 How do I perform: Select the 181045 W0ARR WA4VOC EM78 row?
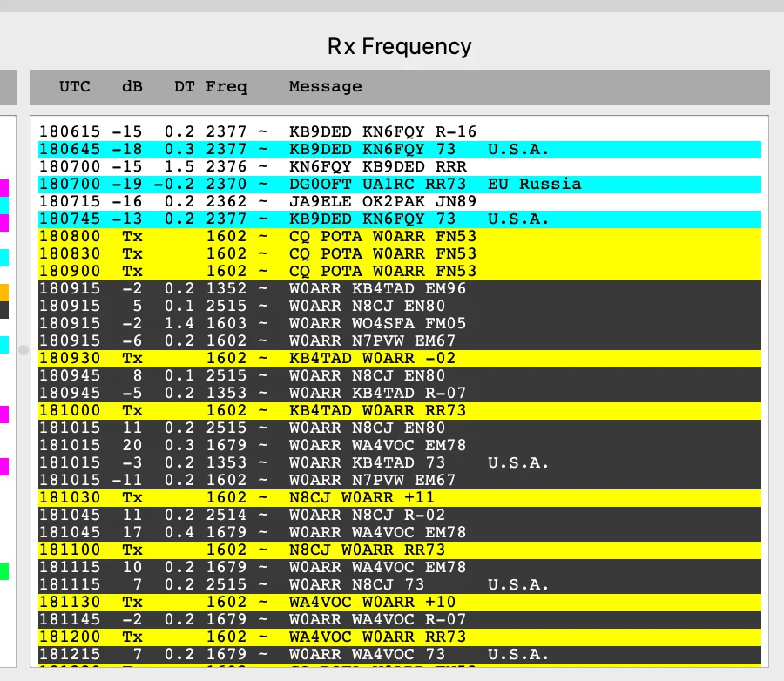pos(400,533)
